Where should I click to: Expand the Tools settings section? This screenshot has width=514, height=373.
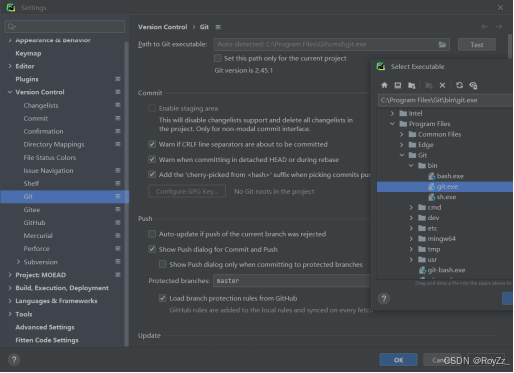click(x=10, y=314)
